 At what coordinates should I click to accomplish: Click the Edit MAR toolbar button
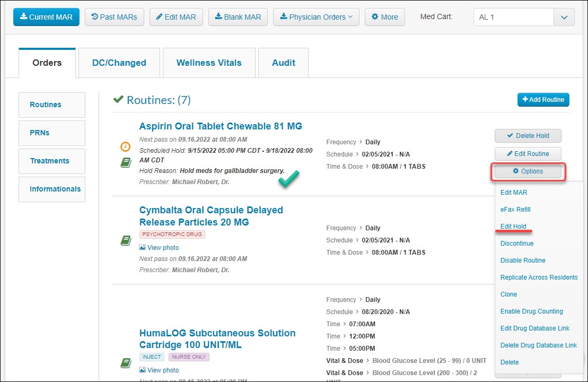[x=176, y=17]
